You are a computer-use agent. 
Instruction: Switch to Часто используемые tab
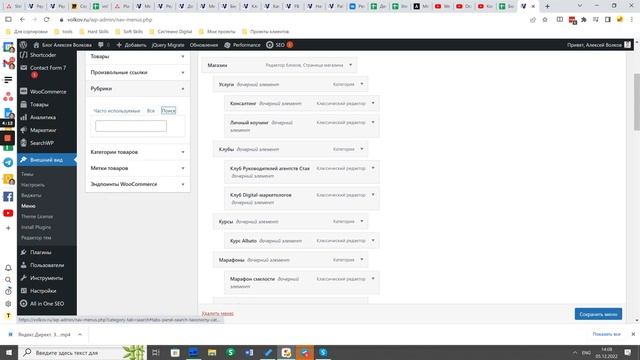(x=116, y=111)
